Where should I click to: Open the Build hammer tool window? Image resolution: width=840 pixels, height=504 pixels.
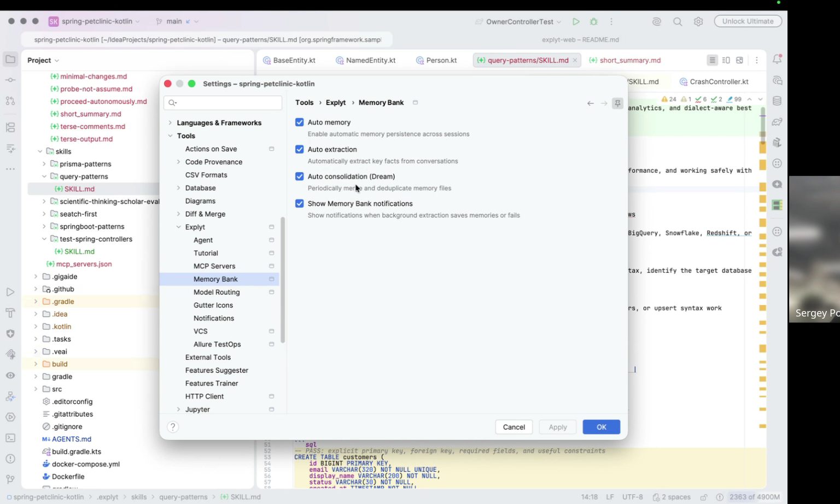(10, 313)
